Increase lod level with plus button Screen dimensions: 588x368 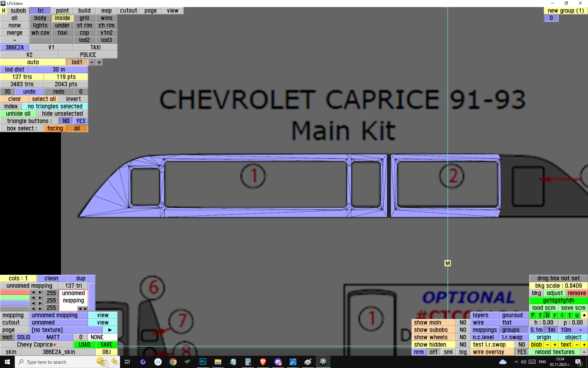99,62
